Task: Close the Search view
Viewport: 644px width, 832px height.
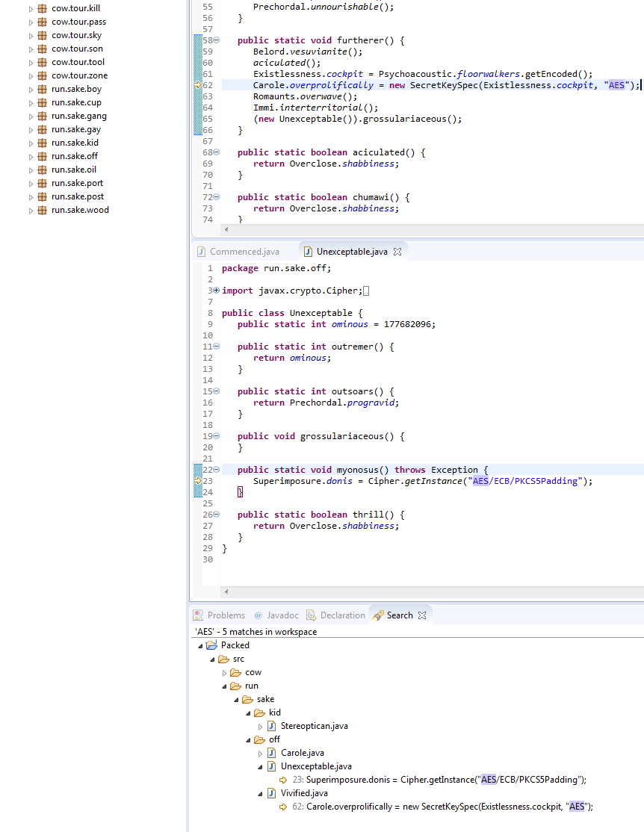Action: click(422, 615)
